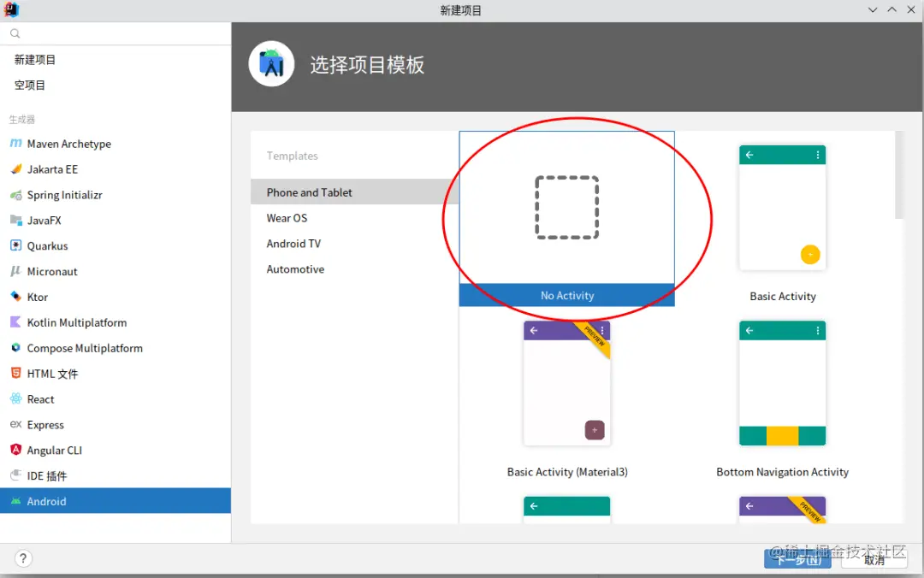Click the Angular CLI label

pos(54,450)
